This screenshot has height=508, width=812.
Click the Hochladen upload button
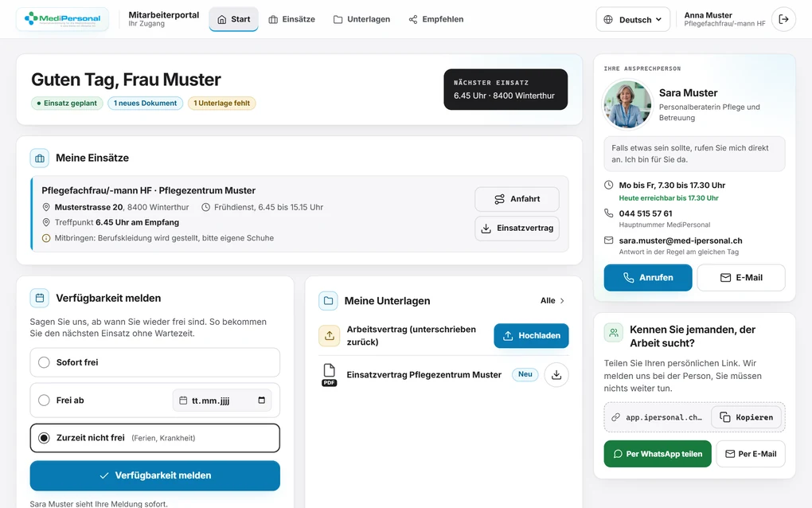pyautogui.click(x=531, y=335)
